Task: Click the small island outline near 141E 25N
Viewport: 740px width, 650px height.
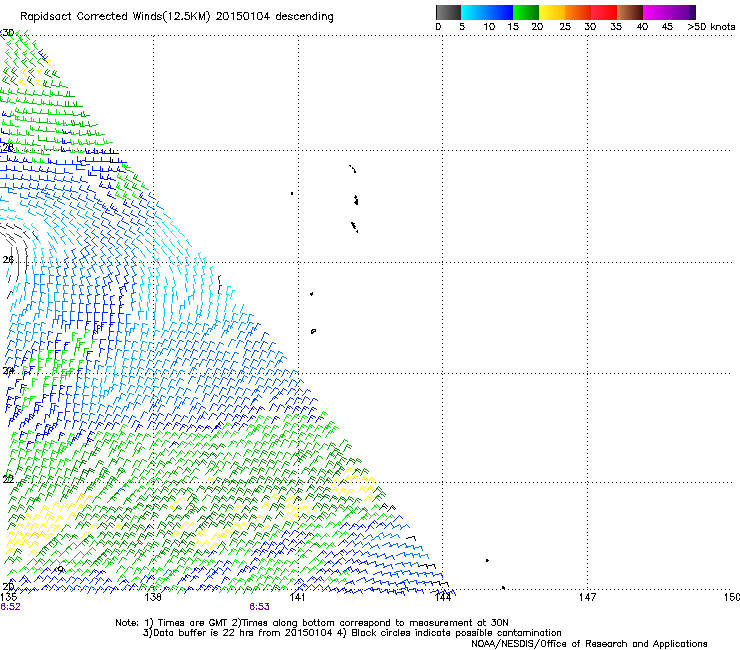Action: 313,331
